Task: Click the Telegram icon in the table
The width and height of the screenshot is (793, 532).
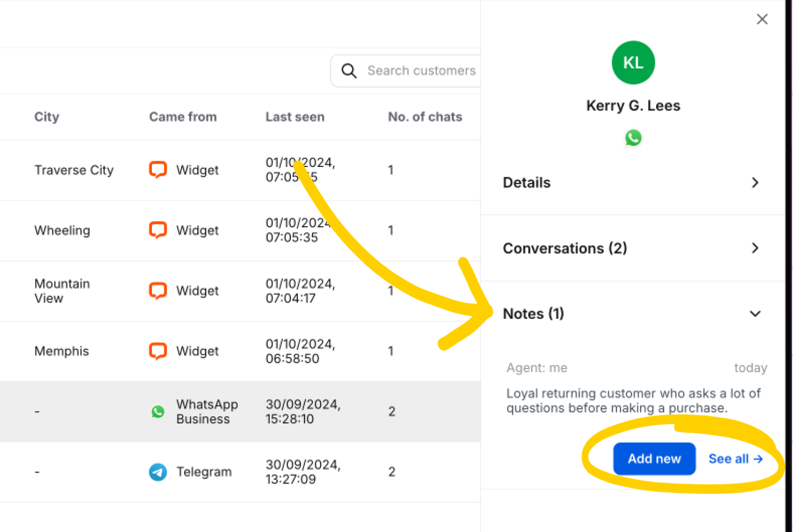Action: pyautogui.click(x=158, y=472)
